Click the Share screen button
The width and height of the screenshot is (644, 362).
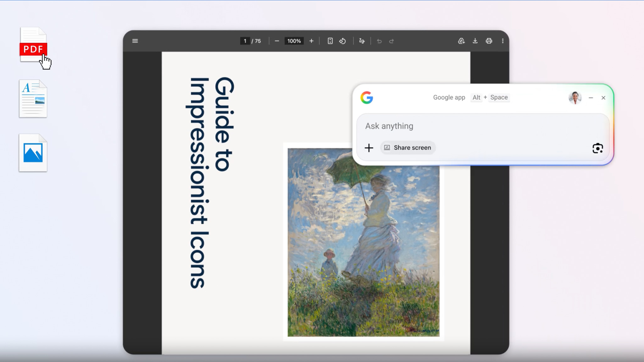[x=408, y=148]
